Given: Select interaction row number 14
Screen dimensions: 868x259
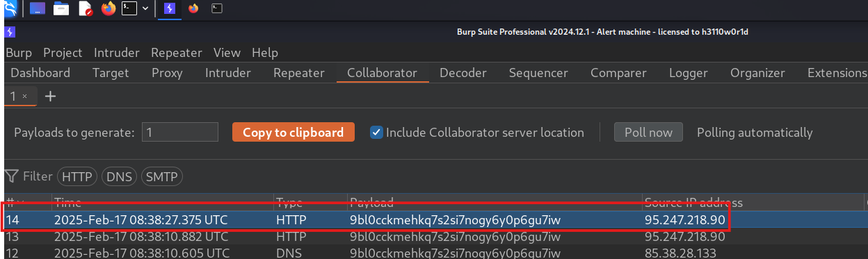Looking at the screenshot, I should pos(435,219).
